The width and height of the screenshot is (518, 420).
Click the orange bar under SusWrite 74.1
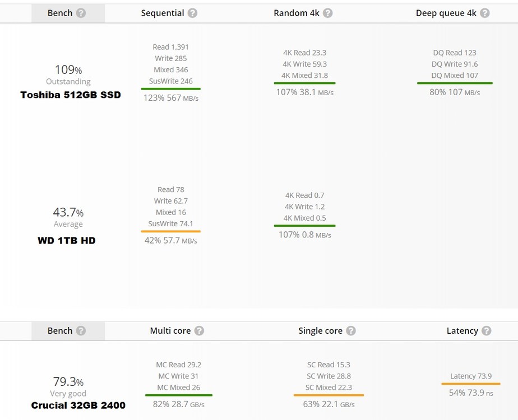(171, 231)
